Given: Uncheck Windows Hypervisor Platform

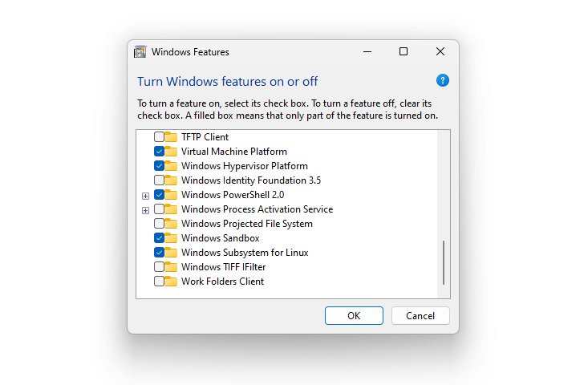Looking at the screenshot, I should click(159, 166).
